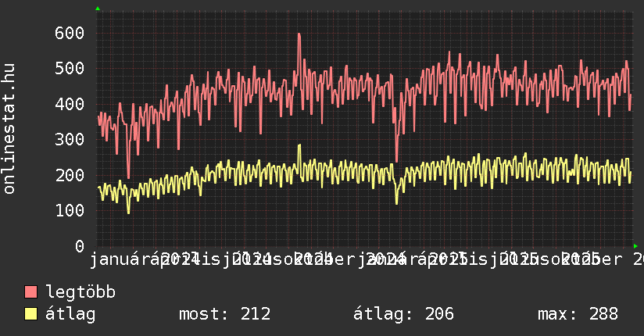Click the tallest spike on yellow line

click(x=299, y=145)
